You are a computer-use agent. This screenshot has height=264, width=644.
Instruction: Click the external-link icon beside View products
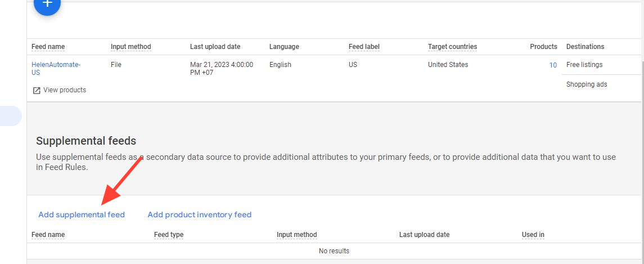pos(37,90)
